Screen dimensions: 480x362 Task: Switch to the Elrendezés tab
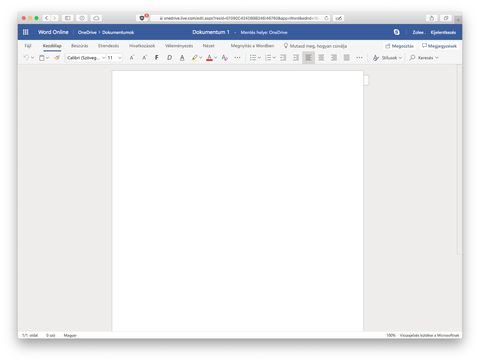pyautogui.click(x=109, y=46)
